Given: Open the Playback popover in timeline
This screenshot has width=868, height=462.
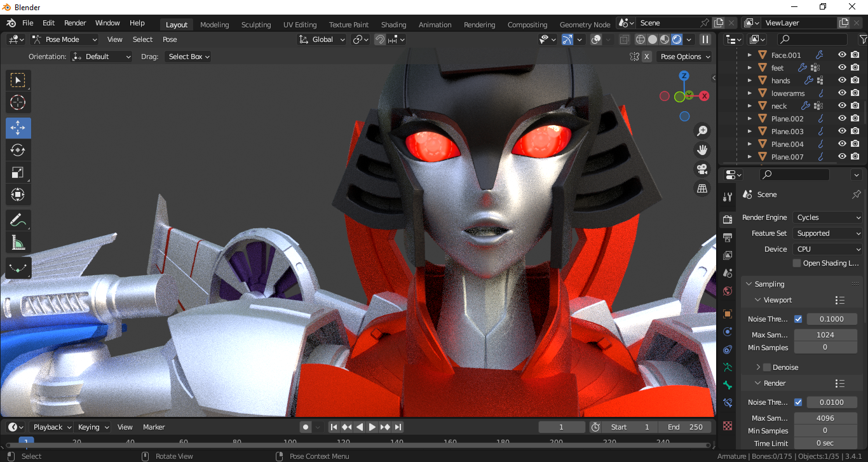Looking at the screenshot, I should point(51,427).
